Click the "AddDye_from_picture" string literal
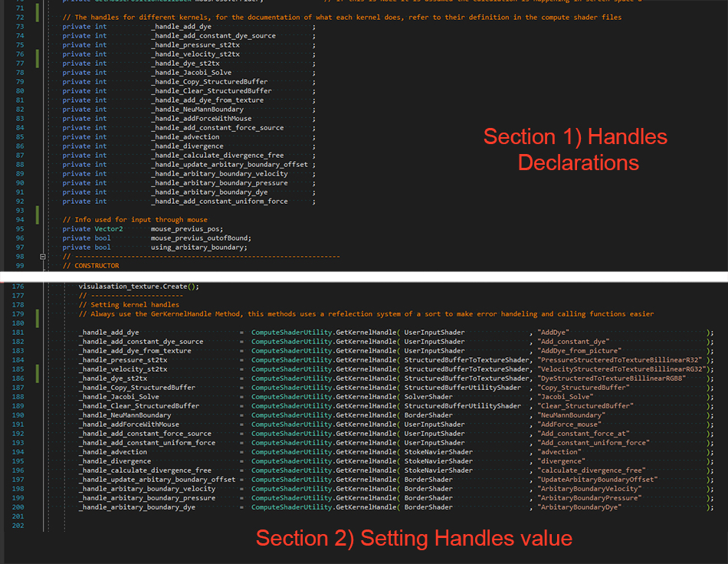This screenshot has height=564, width=728. [x=579, y=351]
